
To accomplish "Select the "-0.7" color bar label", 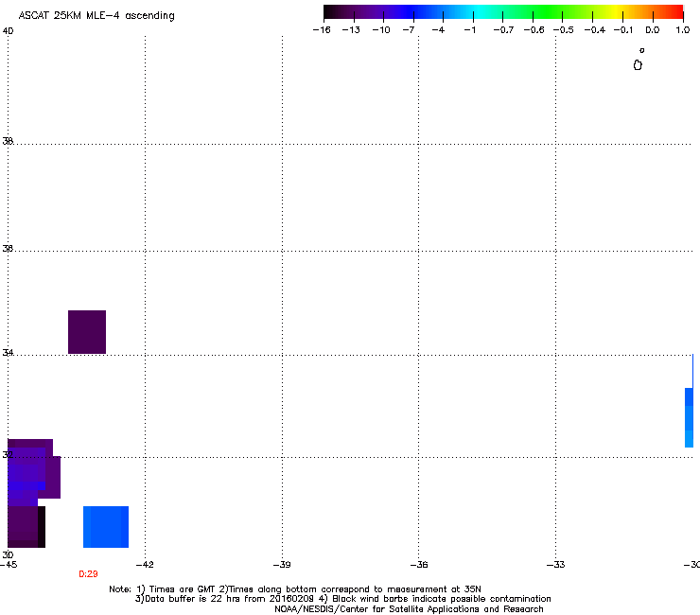I will 503,30.
